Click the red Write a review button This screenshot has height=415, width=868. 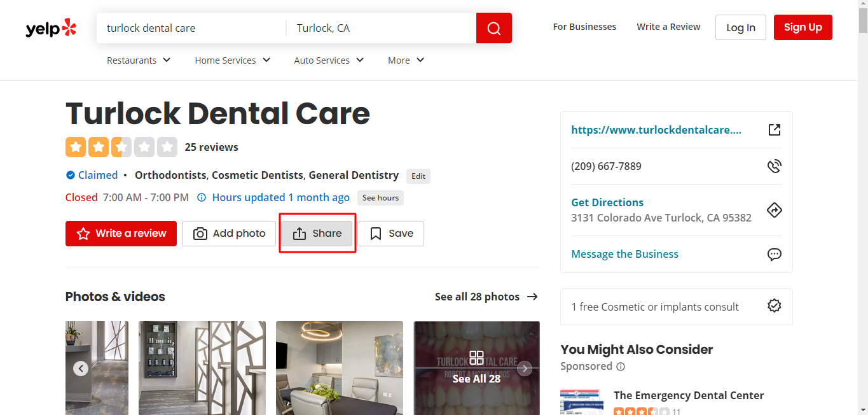point(121,234)
